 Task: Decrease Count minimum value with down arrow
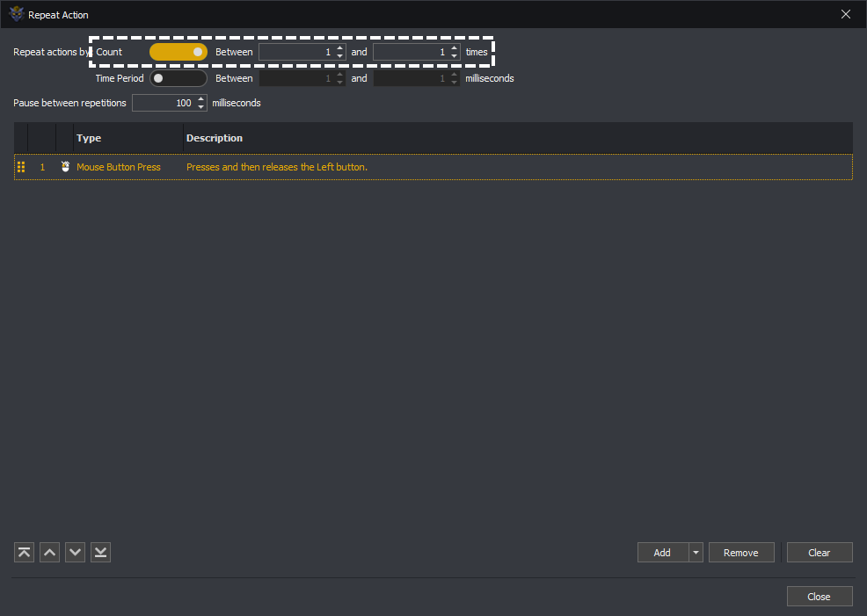click(340, 55)
